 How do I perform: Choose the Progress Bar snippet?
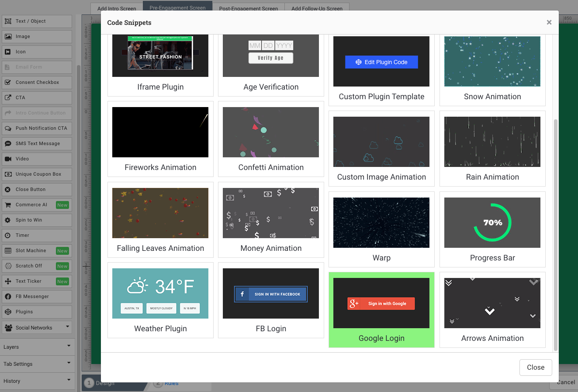492,229
